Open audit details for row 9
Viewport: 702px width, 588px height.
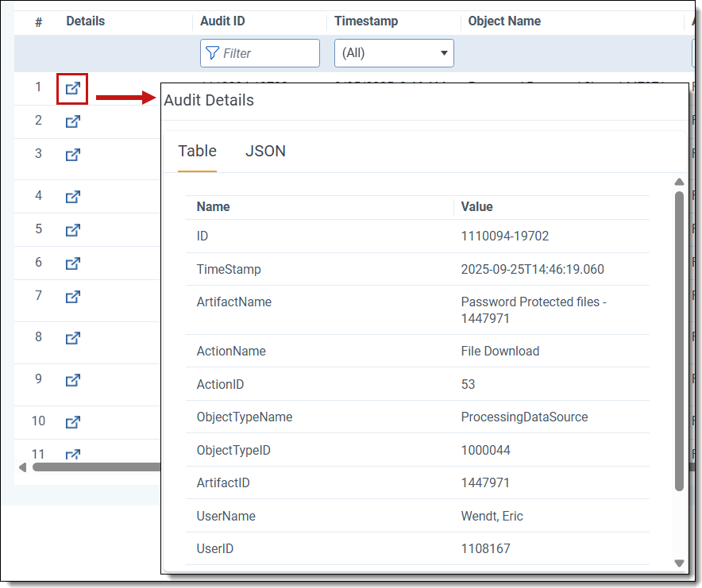72,379
